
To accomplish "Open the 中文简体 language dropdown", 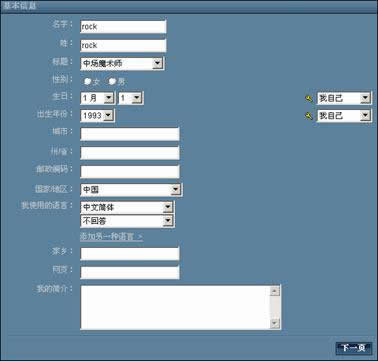I will 127,207.
